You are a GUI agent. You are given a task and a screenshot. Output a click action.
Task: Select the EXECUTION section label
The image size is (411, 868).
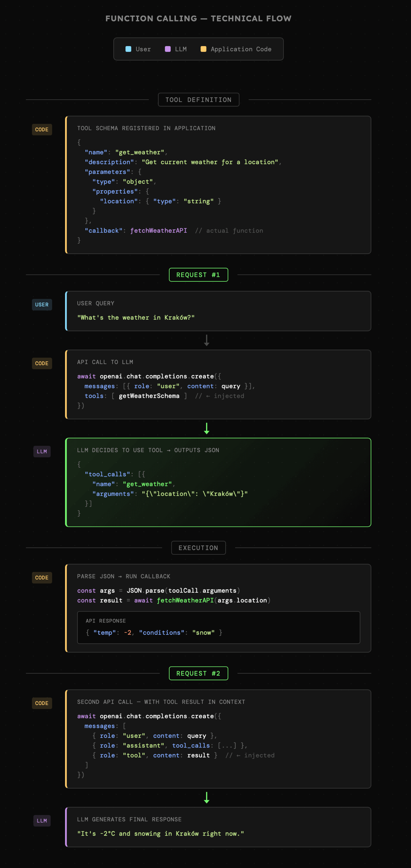(198, 548)
